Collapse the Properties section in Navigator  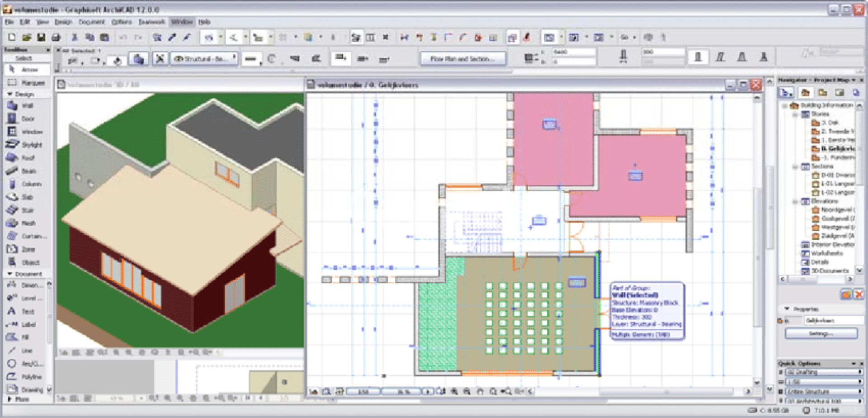click(x=787, y=309)
